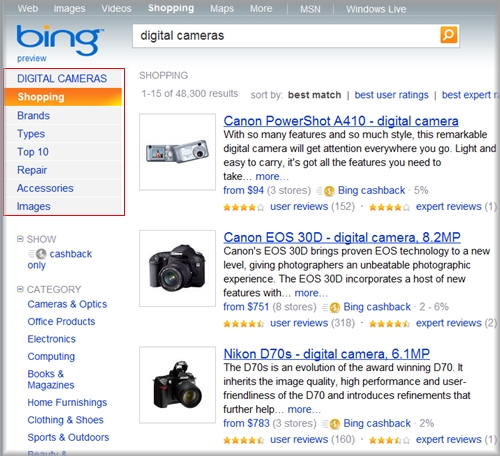Screen dimensions: 500x456
Task: Open Bing cashback 2 - 6% link for EOS 30D
Action: point(377,307)
